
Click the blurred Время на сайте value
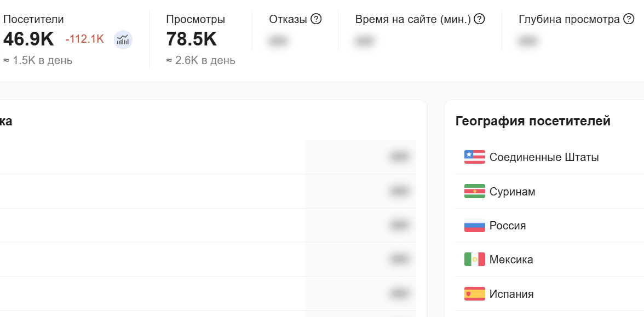click(364, 41)
